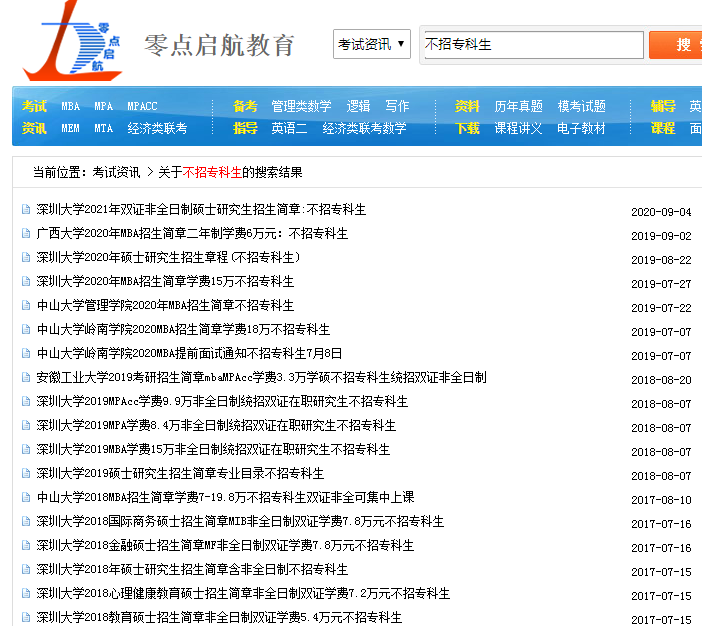
Task: Click the 零点启航 logo icon
Action: click(x=73, y=41)
